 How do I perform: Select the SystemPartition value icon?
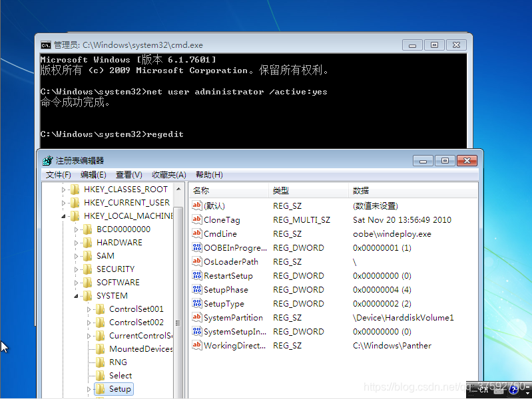coord(197,317)
